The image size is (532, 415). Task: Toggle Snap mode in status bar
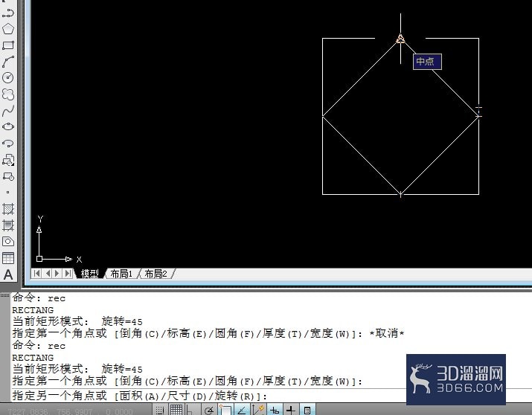tap(160, 410)
